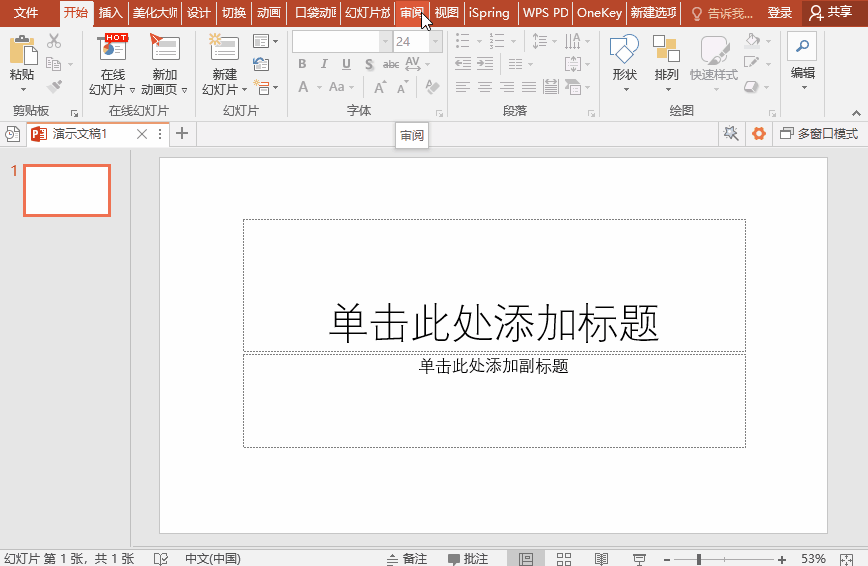Toggle Strikethrough formatting
868x566 pixels.
tap(391, 64)
